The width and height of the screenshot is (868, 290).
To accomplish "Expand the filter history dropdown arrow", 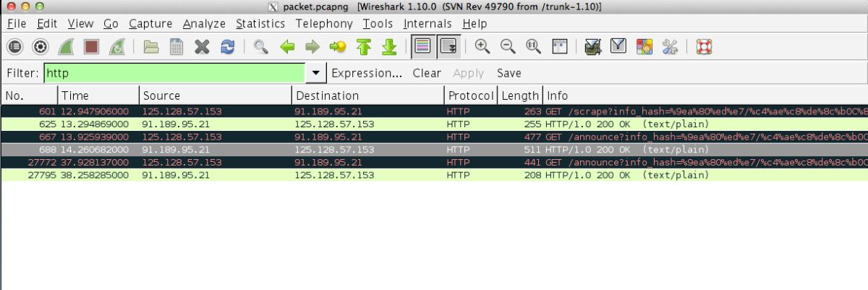I will click(x=315, y=73).
